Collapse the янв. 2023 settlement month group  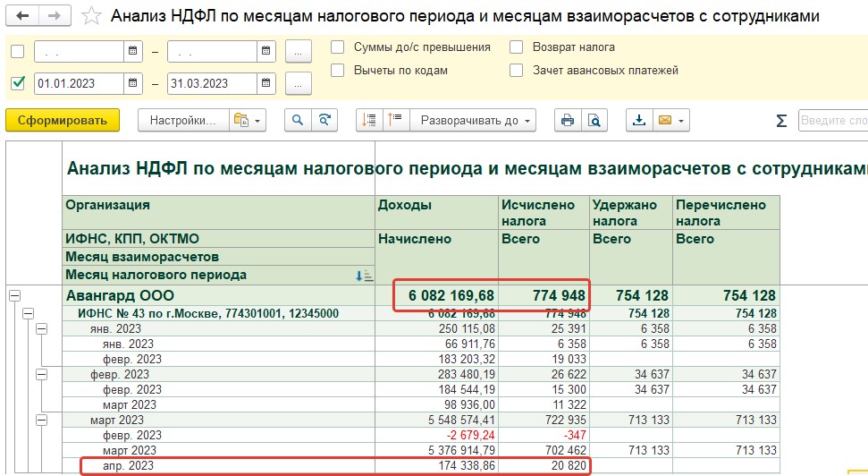tap(41, 329)
